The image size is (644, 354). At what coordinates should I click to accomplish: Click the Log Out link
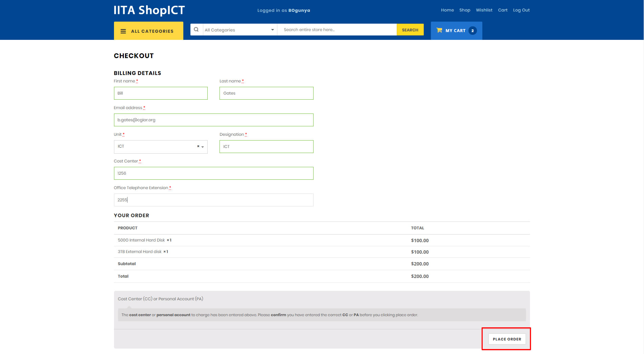point(521,10)
